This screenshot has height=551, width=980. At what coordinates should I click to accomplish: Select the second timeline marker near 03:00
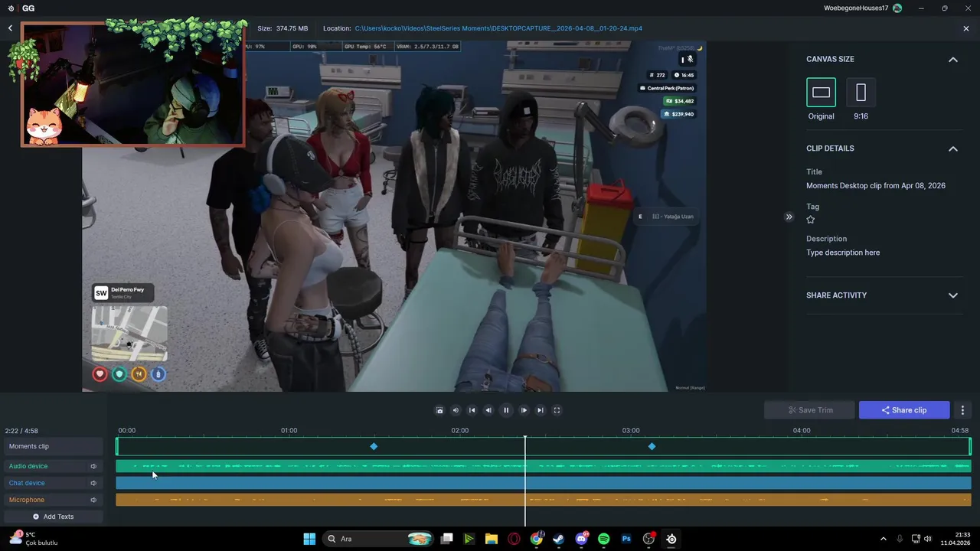click(652, 446)
